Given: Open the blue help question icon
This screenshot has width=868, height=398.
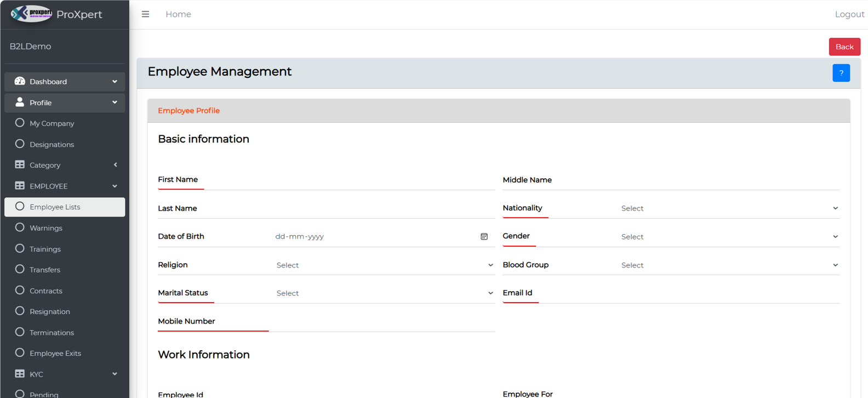Looking at the screenshot, I should pos(841,73).
